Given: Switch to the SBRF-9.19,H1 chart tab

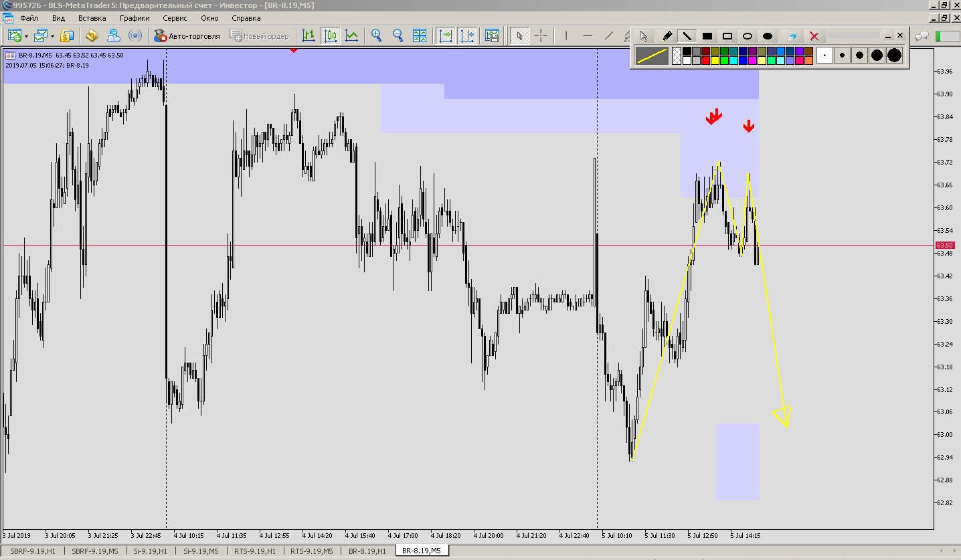Looking at the screenshot, I should point(33,551).
